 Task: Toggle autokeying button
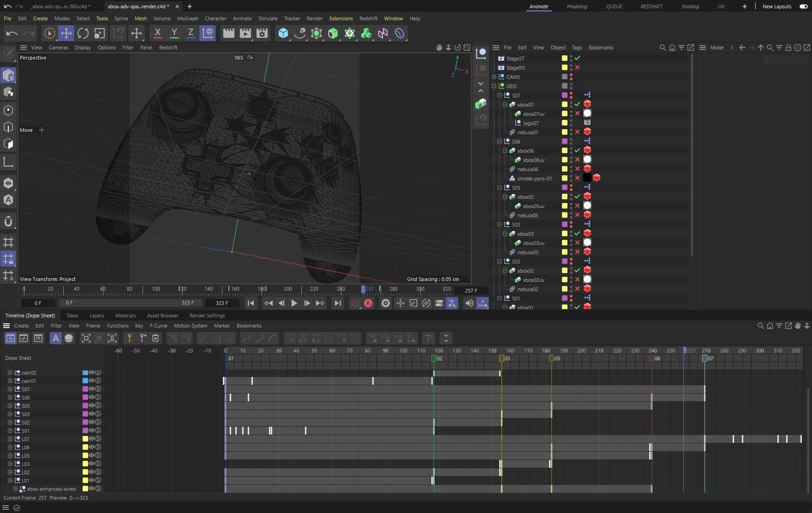click(368, 303)
